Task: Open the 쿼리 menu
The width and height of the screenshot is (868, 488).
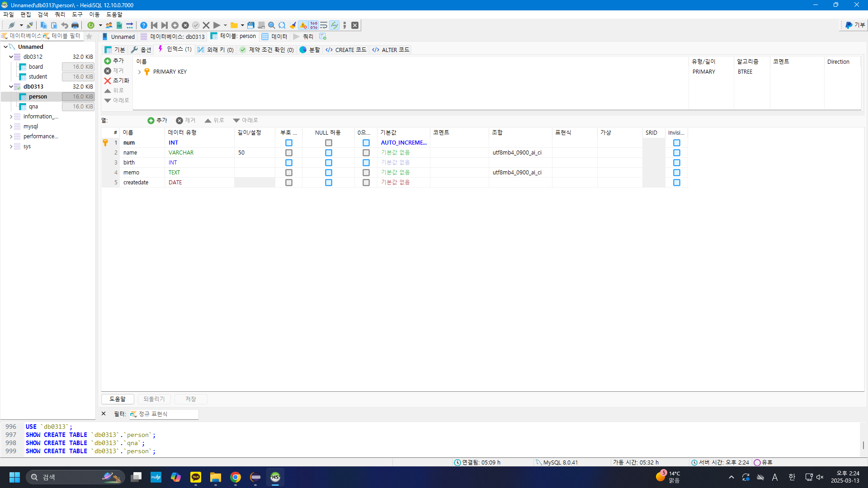Action: pos(60,14)
